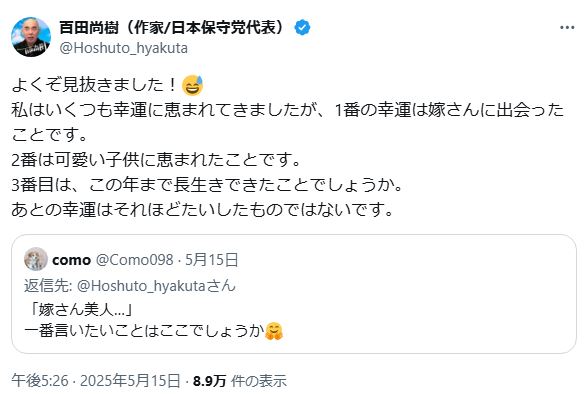
Task: Click the 午後5:26 timestamp
Action: tap(40, 381)
